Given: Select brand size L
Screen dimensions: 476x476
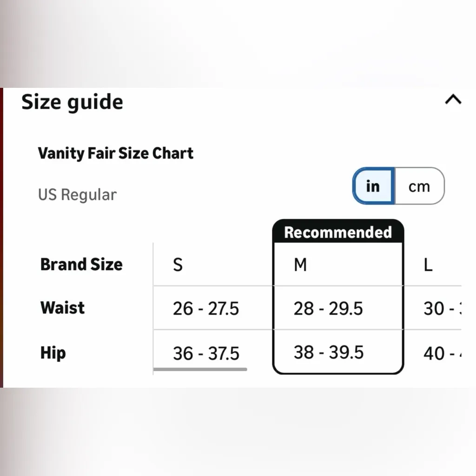Looking at the screenshot, I should click(427, 264).
